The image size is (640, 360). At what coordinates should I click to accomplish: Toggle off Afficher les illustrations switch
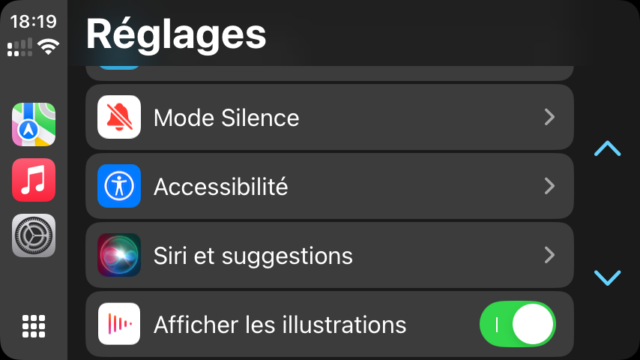(x=518, y=324)
